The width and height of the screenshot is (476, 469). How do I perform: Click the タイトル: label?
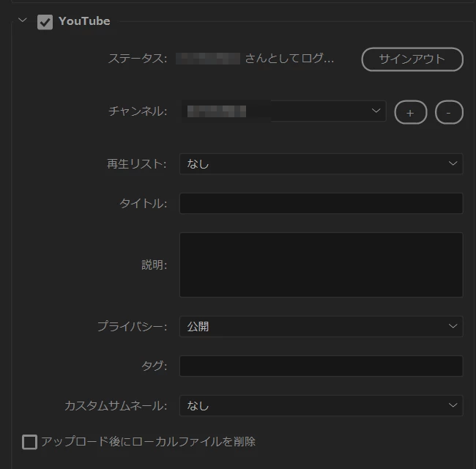[x=144, y=204]
